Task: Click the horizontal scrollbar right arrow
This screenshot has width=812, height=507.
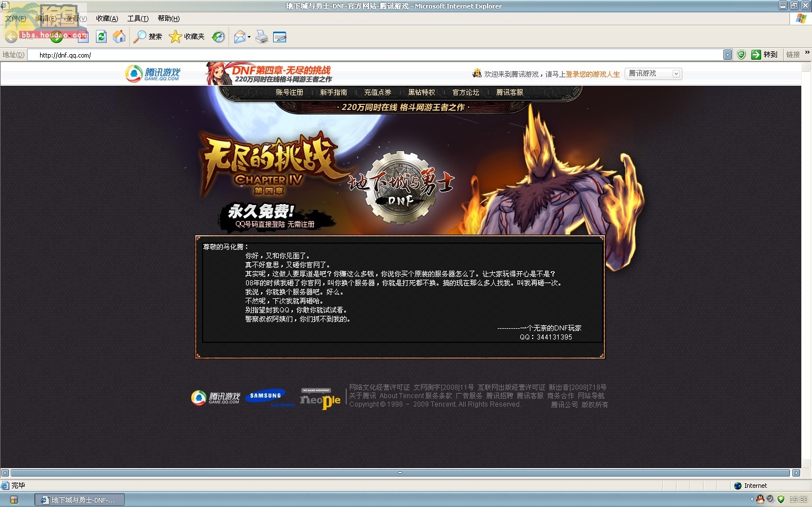Action: click(796, 473)
